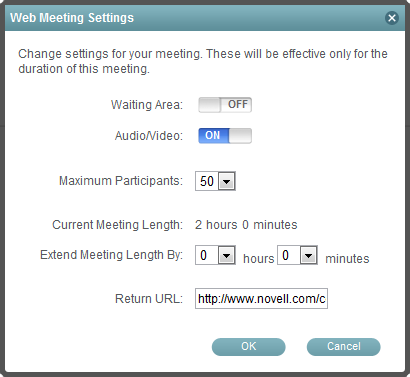Image resolution: width=410 pixels, height=377 pixels.
Task: Click the Audio/Video toggle's gray knob
Action: coord(240,136)
